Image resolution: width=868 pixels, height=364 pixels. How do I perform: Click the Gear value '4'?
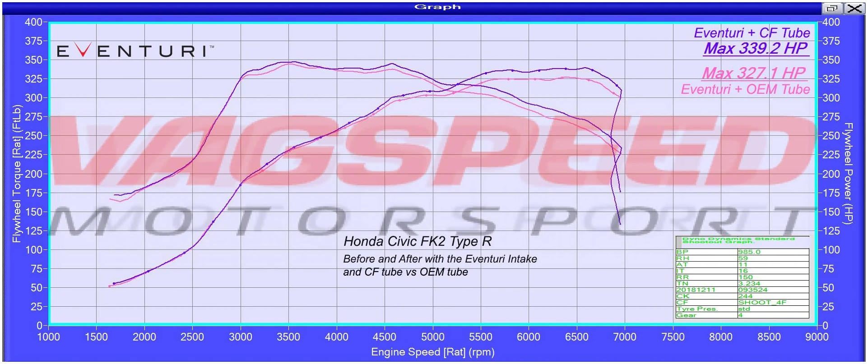pyautogui.click(x=773, y=315)
